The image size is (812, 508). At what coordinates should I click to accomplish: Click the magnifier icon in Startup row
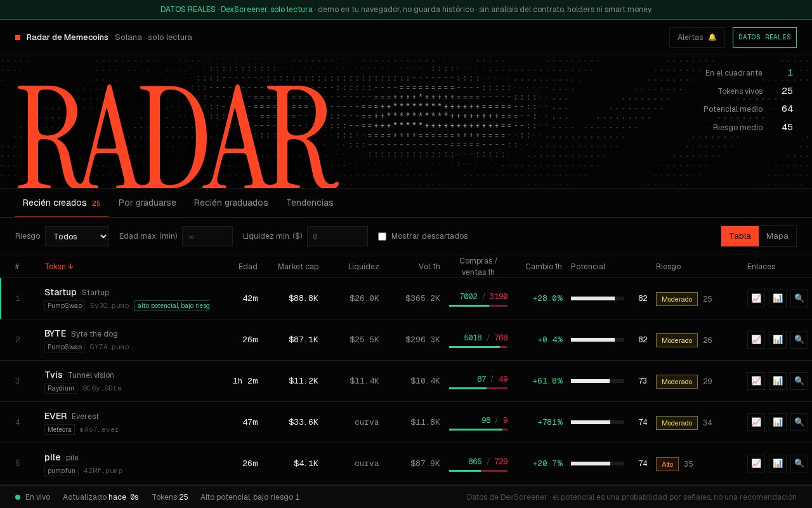point(799,298)
